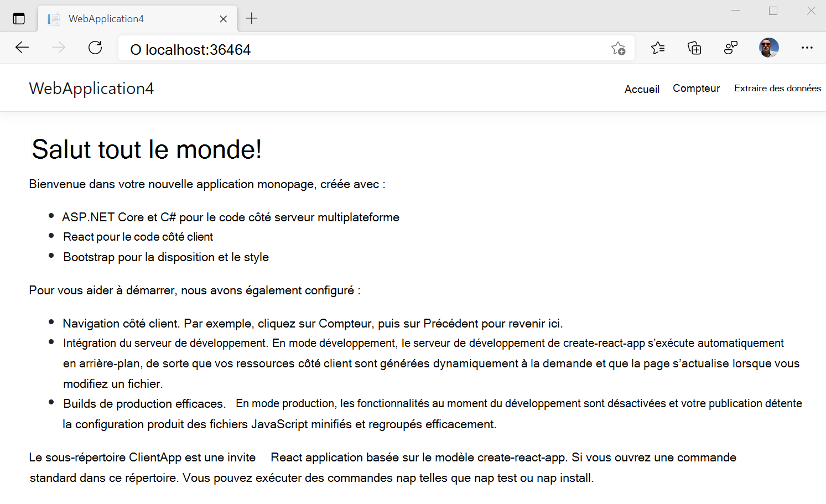Close the WebApplication4 tab
826x504 pixels.
coord(223,18)
